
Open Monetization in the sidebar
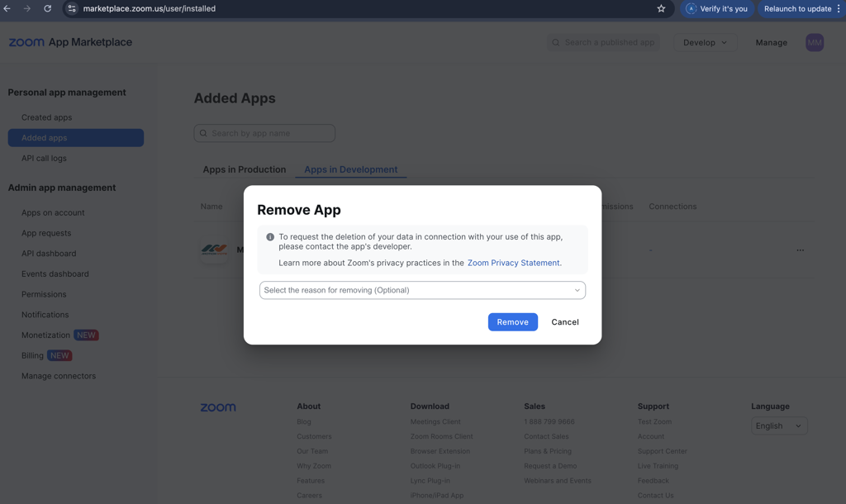45,335
